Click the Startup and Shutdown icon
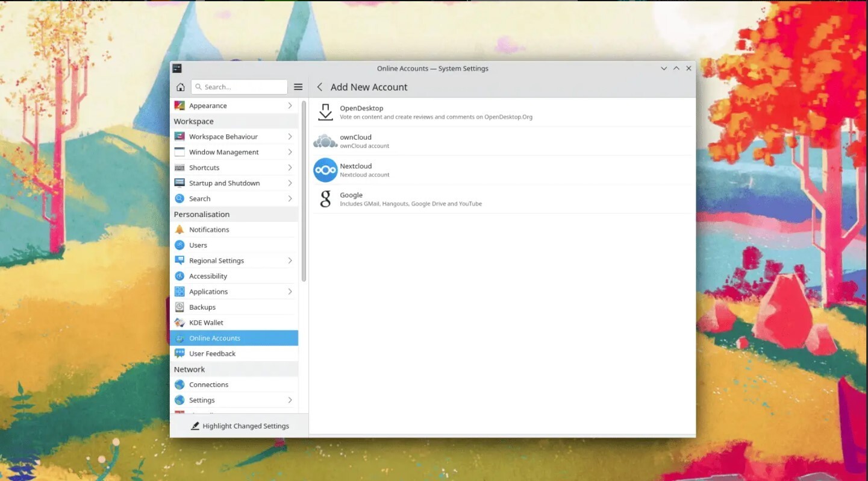The width and height of the screenshot is (868, 481). pyautogui.click(x=180, y=183)
